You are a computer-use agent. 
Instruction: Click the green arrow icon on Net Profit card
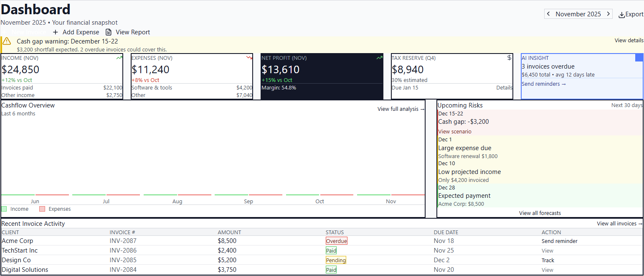(x=379, y=58)
